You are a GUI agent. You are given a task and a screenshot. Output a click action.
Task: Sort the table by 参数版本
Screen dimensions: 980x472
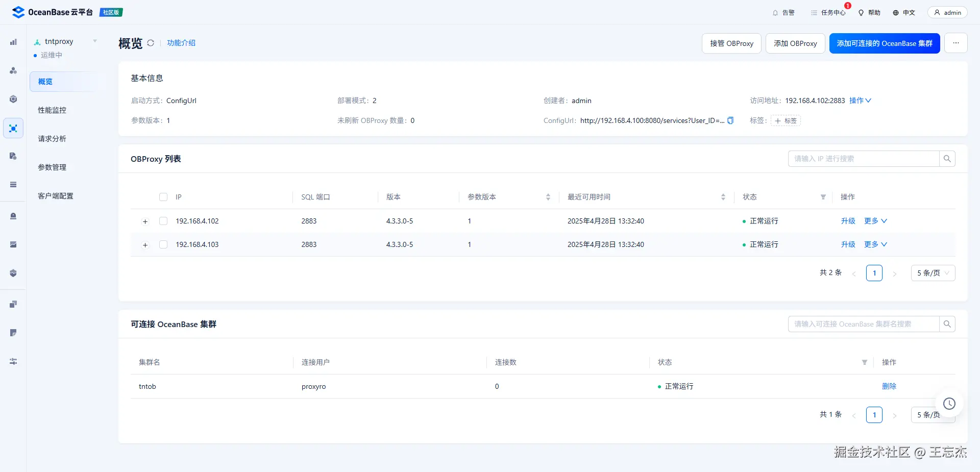tap(548, 197)
